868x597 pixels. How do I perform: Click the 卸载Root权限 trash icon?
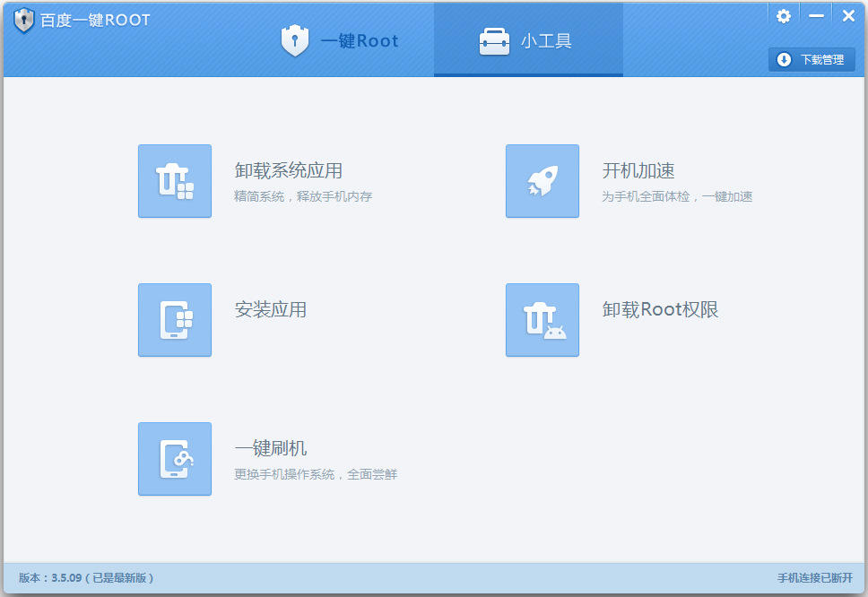(542, 320)
